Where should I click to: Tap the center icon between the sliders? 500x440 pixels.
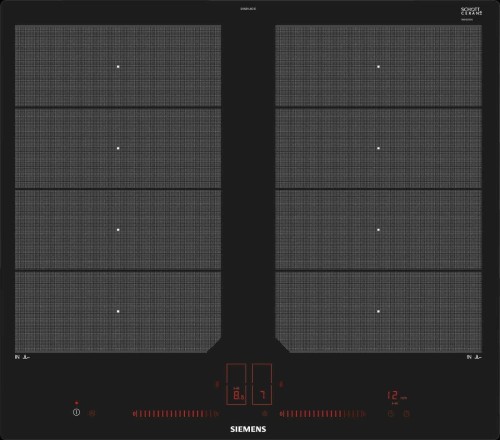click(x=265, y=413)
